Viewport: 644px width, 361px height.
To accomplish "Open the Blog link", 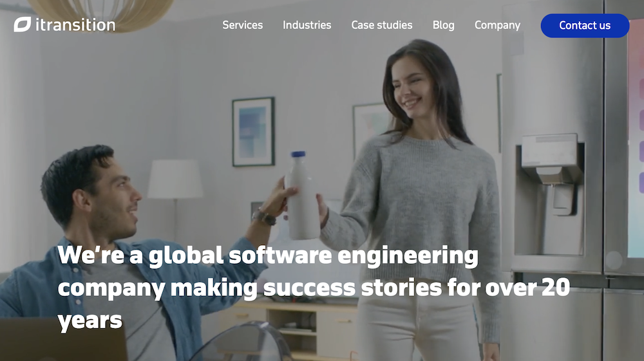I will (x=443, y=25).
